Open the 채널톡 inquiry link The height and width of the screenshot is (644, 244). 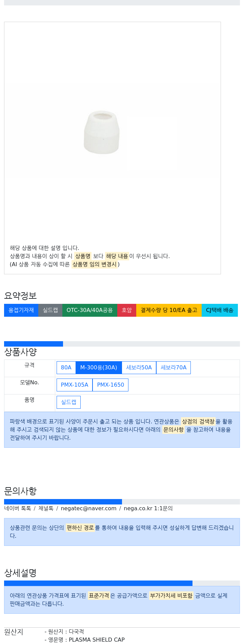point(46,508)
